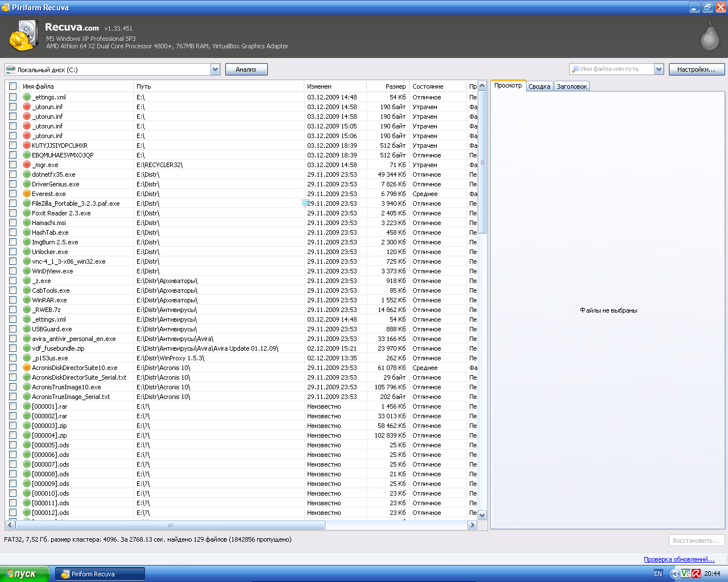Click the scroll-right arrow of file list
Viewport: 728px width, 582px height.
tap(472, 525)
